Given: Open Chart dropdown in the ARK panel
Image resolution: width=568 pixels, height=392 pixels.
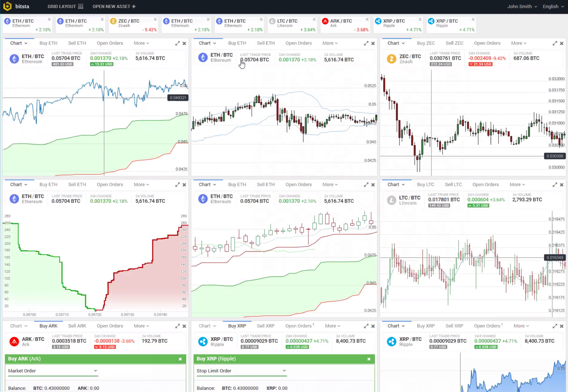Looking at the screenshot, I should pyautogui.click(x=19, y=326).
